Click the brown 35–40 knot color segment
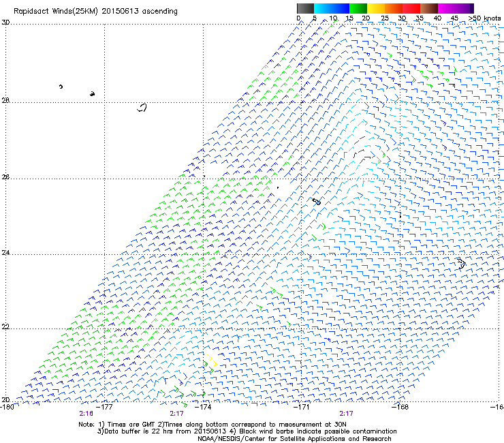The height and width of the screenshot is (443, 504). click(x=429, y=8)
